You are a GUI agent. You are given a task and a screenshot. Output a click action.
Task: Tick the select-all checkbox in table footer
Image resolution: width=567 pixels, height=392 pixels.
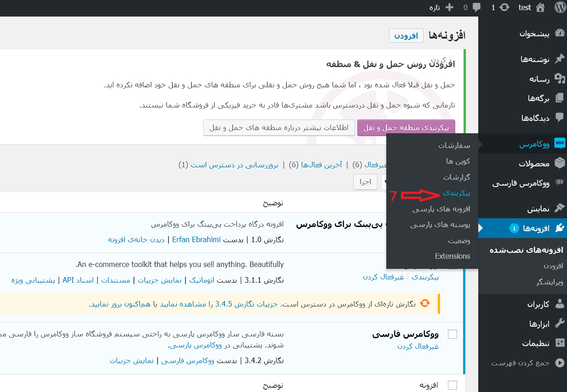click(452, 385)
